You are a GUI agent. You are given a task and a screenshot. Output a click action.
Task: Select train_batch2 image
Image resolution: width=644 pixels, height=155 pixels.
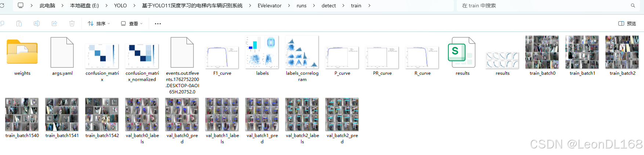622,52
